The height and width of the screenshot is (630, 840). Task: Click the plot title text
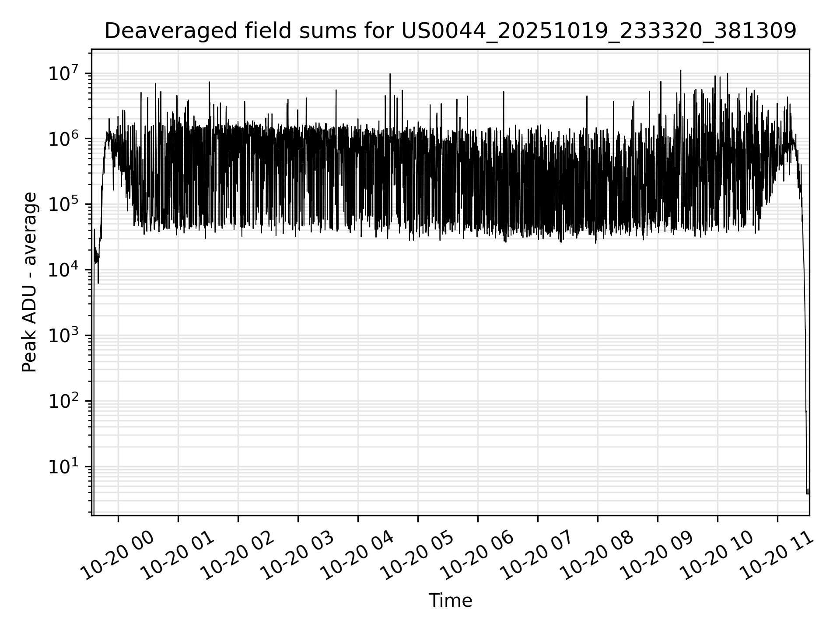coord(450,31)
